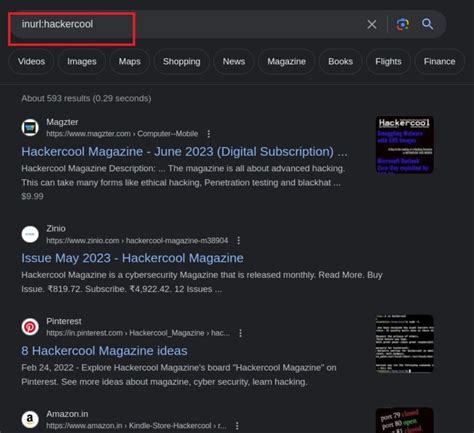Open three-dot menu for Magzter result
Image resolution: width=474 pixels, height=433 pixels.
209,134
